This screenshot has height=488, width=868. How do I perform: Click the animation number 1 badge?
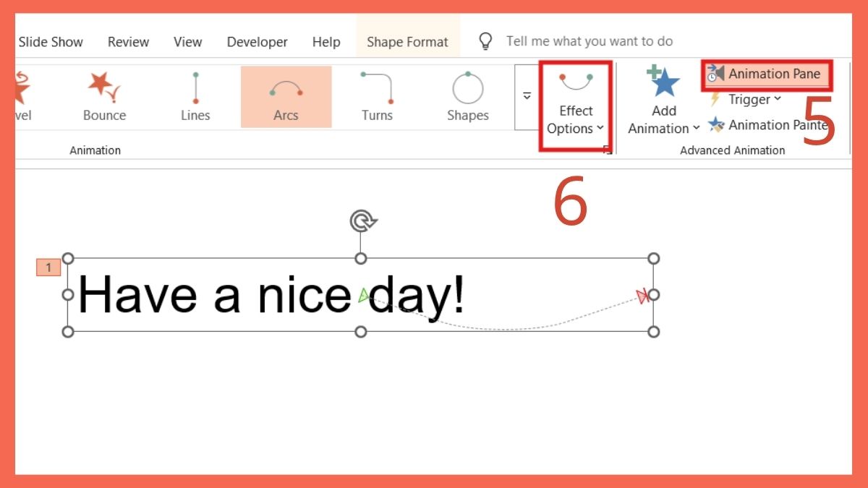[48, 267]
